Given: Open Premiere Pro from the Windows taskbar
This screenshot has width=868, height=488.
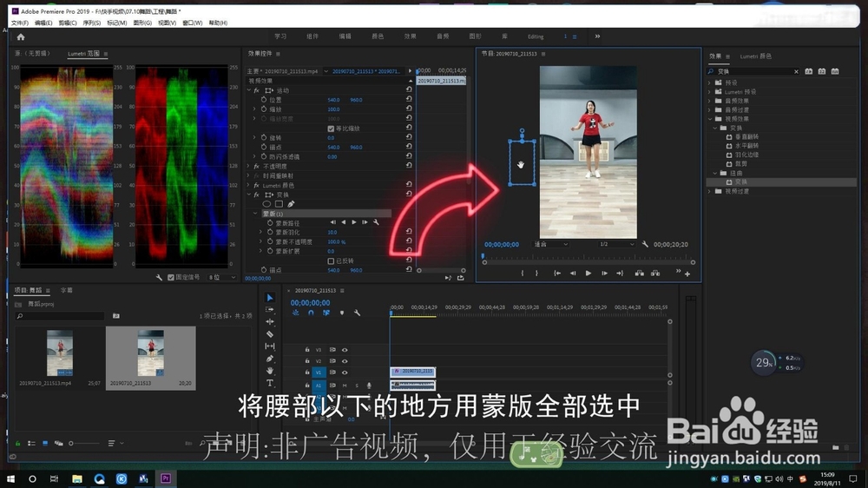Looking at the screenshot, I should (x=166, y=478).
